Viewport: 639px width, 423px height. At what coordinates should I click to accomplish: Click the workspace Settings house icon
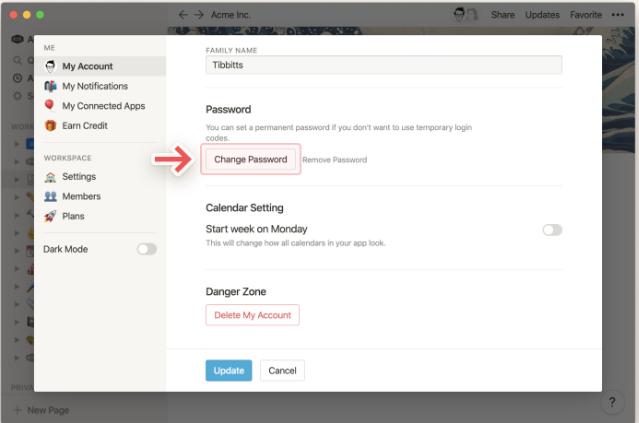point(50,177)
